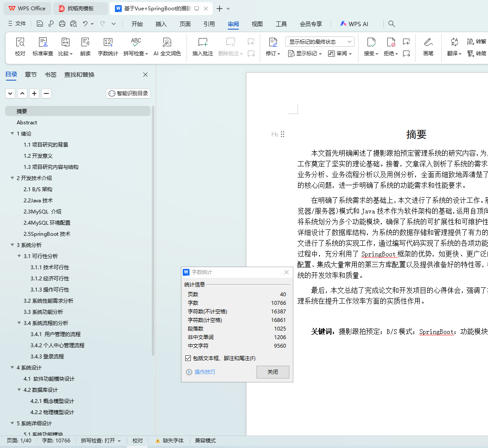
Task: Click the save icon in quick toolbar
Action: [39, 24]
